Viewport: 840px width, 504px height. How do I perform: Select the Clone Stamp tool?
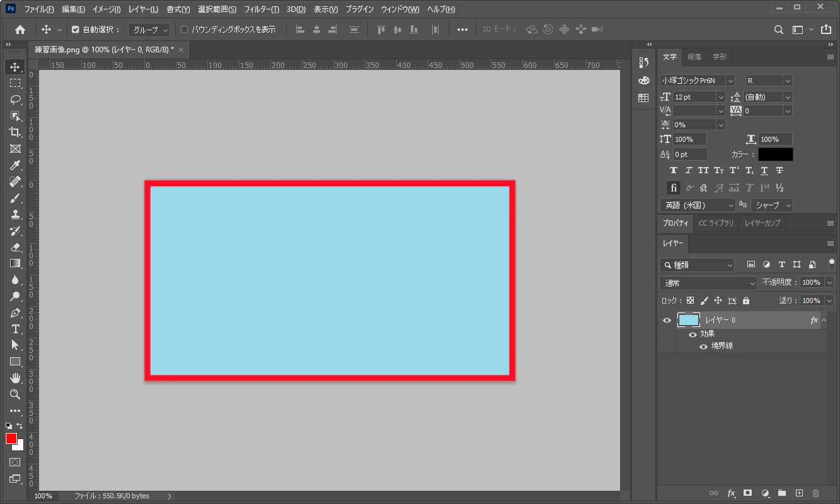coord(15,214)
